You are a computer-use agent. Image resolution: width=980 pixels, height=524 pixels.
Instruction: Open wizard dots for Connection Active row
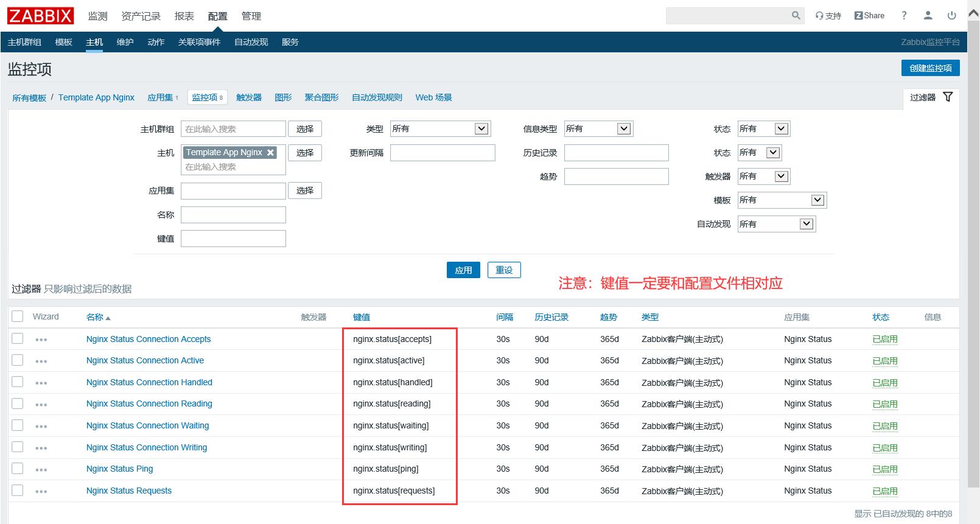point(41,362)
